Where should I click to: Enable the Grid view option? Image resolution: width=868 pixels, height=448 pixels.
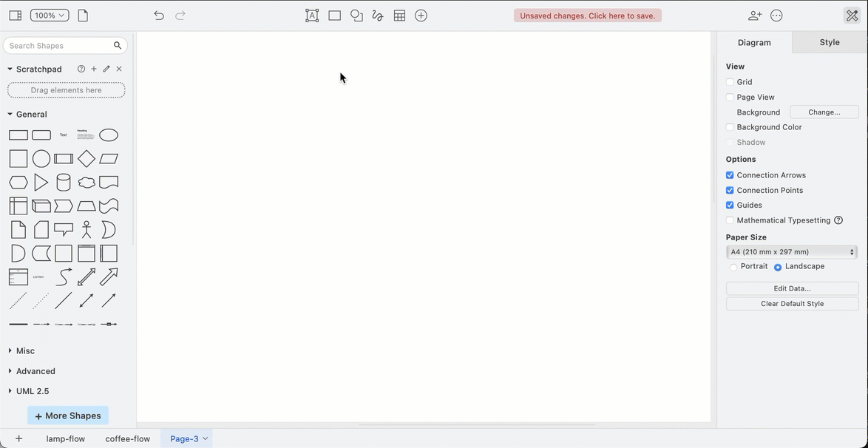tap(730, 81)
